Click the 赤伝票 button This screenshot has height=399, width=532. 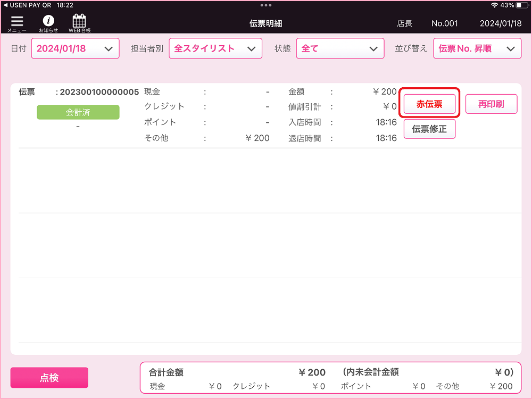point(429,104)
